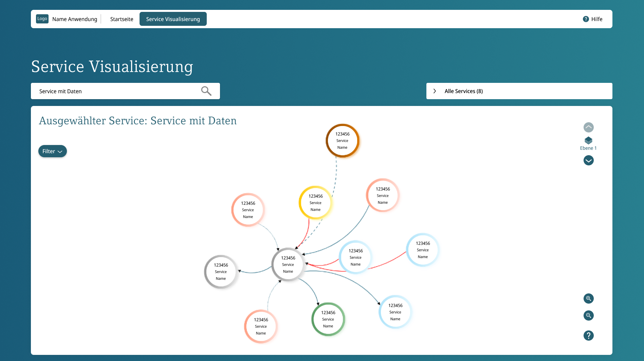Move up one Ebene with the up arrow

pyautogui.click(x=588, y=127)
